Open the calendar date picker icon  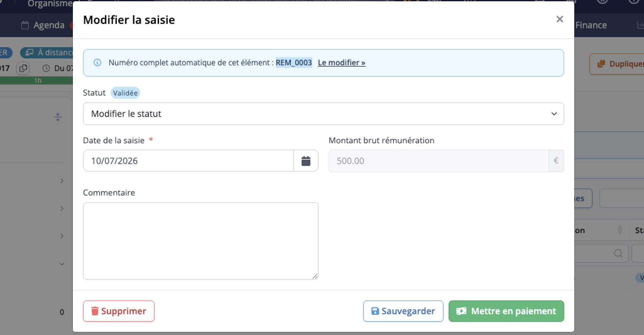click(x=306, y=161)
